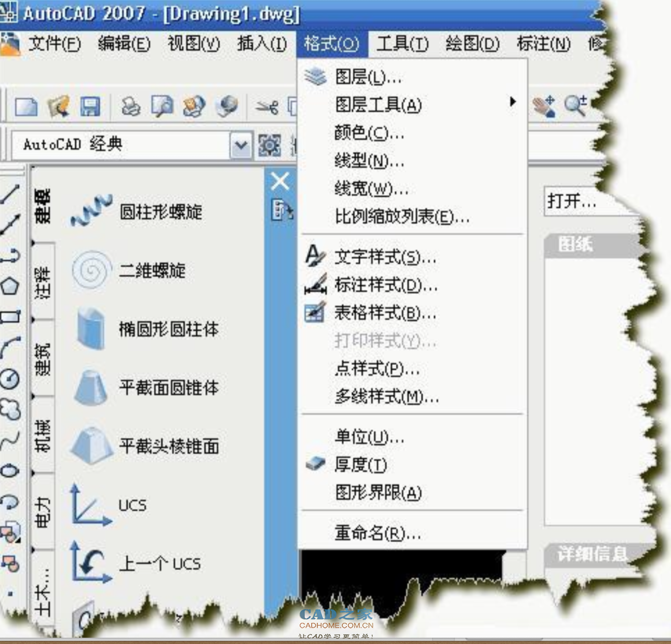Image resolution: width=671 pixels, height=644 pixels.
Task: Click the Pan hand icon
Action: [544, 106]
